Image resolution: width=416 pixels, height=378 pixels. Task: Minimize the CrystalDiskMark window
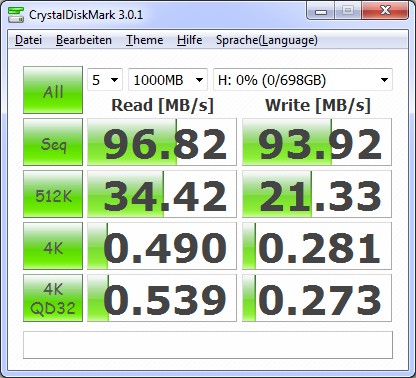coord(321,11)
